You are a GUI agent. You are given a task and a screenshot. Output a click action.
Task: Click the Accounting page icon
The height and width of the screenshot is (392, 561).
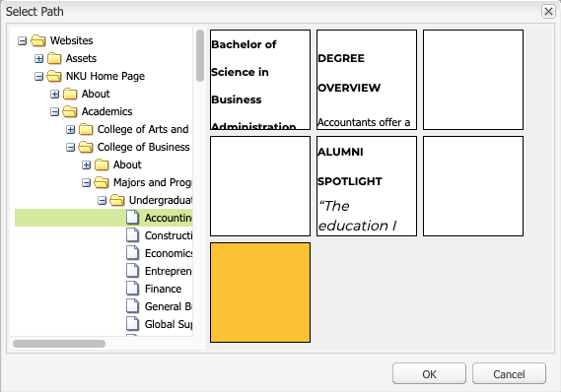pos(133,218)
